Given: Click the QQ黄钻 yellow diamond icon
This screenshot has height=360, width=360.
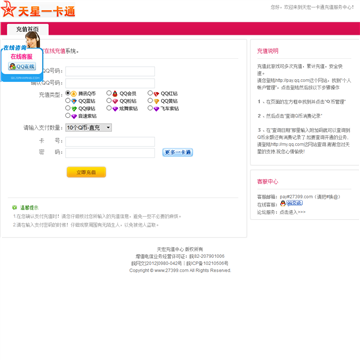Looking at the screenshot, I should 156,101.
